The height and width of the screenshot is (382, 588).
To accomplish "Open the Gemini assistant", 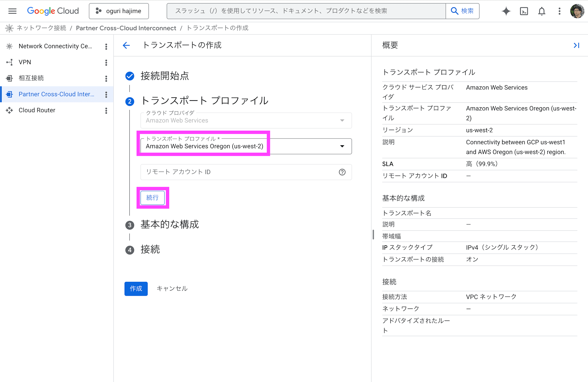I will pyautogui.click(x=506, y=11).
